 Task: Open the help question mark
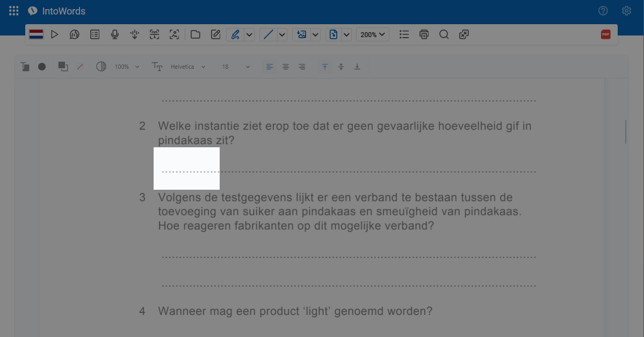[603, 11]
